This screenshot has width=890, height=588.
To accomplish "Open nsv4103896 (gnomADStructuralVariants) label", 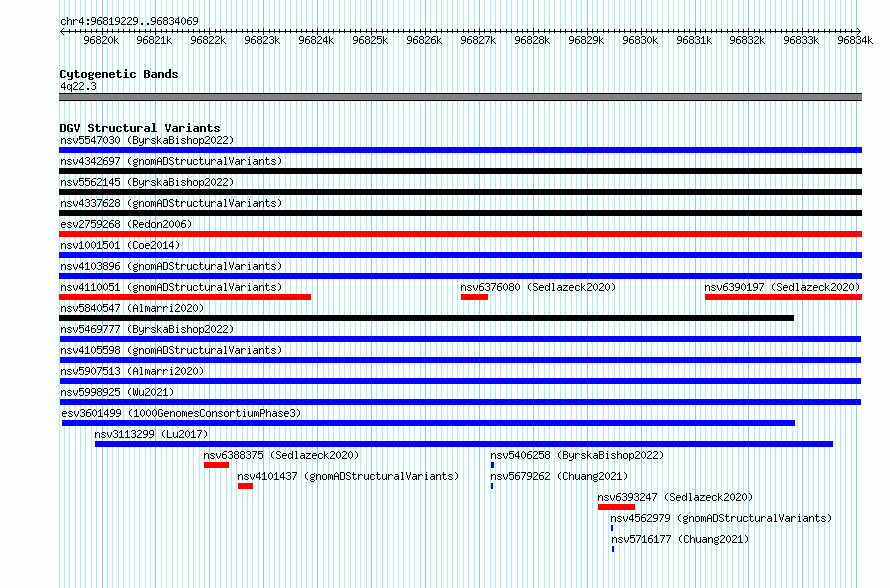I will tap(171, 266).
